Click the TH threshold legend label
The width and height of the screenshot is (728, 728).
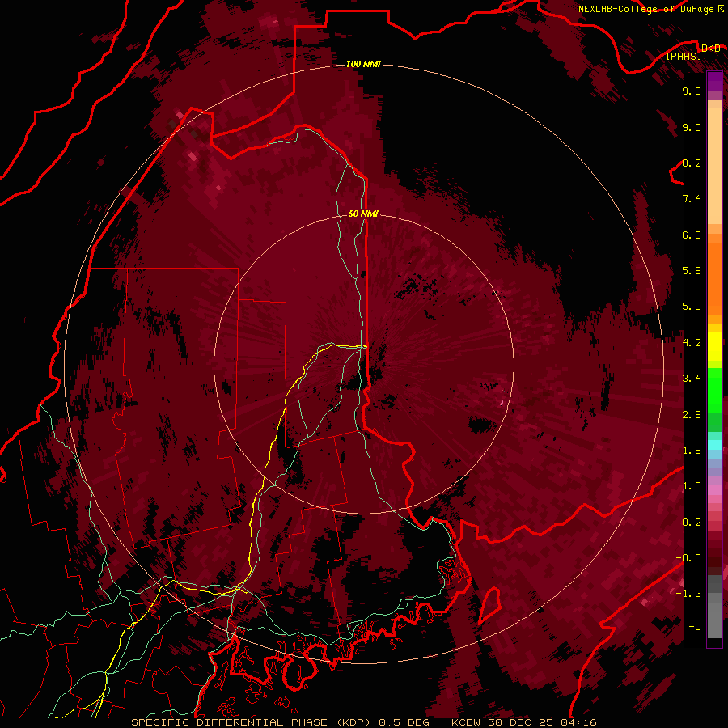[x=695, y=630]
